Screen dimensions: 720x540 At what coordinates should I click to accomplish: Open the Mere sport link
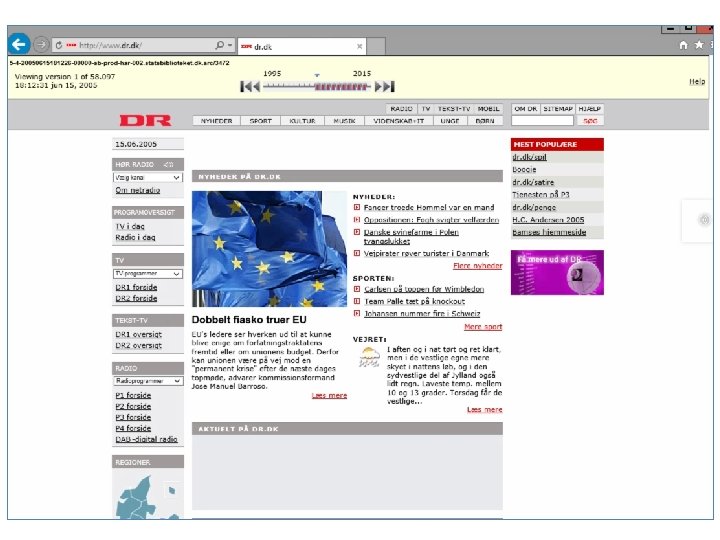[483, 326]
